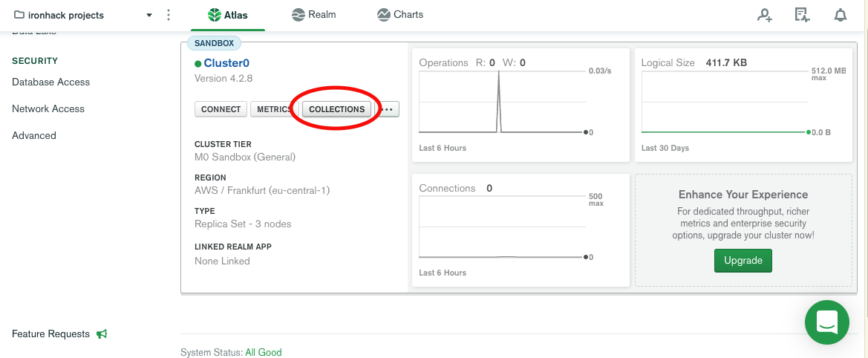868x358 pixels.
Task: Click the COLLECTIONS button
Action: coord(336,109)
